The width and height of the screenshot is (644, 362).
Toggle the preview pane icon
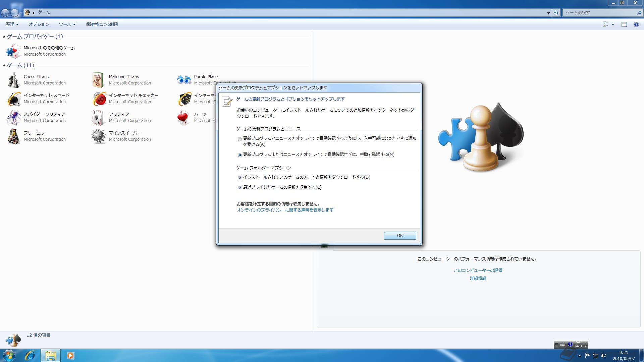(x=624, y=24)
